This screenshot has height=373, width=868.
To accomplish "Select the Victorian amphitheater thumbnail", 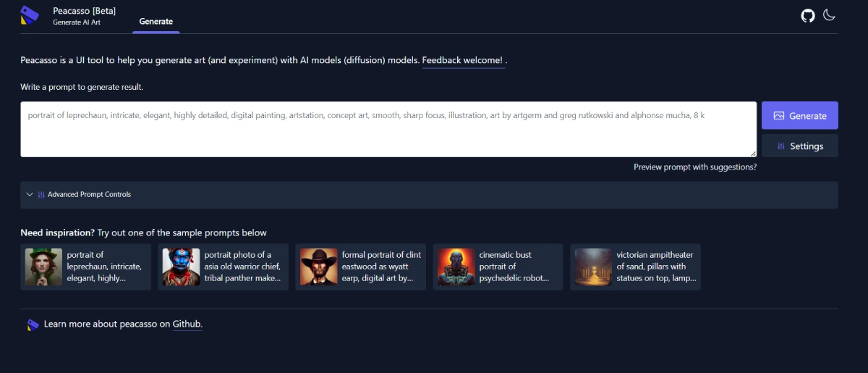I will (x=594, y=267).
